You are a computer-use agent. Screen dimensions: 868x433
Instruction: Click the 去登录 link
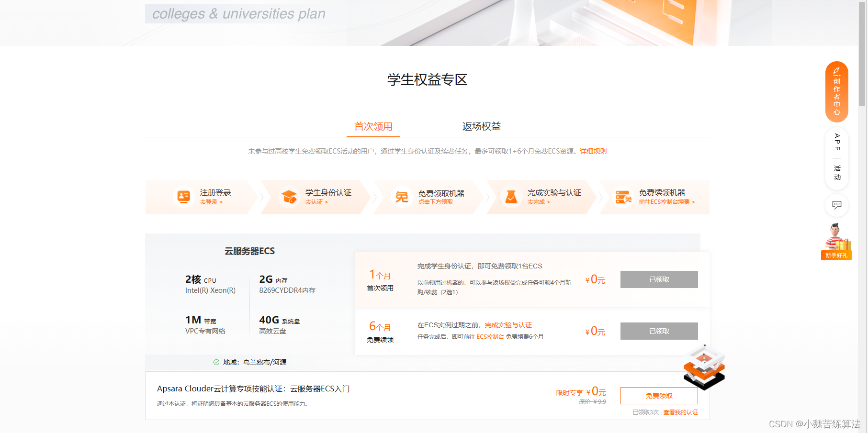(x=211, y=202)
